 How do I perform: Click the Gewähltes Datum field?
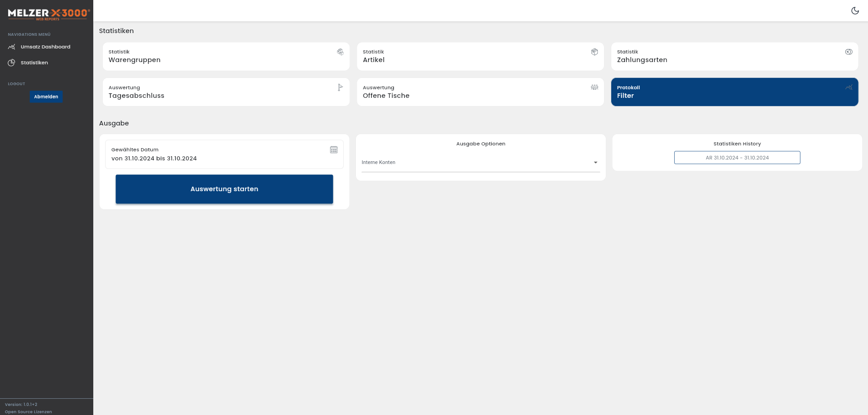[217, 154]
